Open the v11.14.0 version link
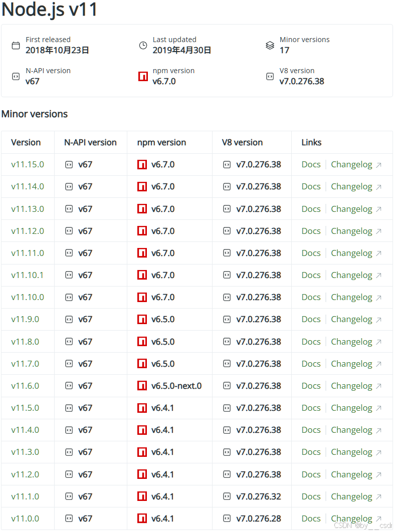394x532 pixels. [28, 187]
